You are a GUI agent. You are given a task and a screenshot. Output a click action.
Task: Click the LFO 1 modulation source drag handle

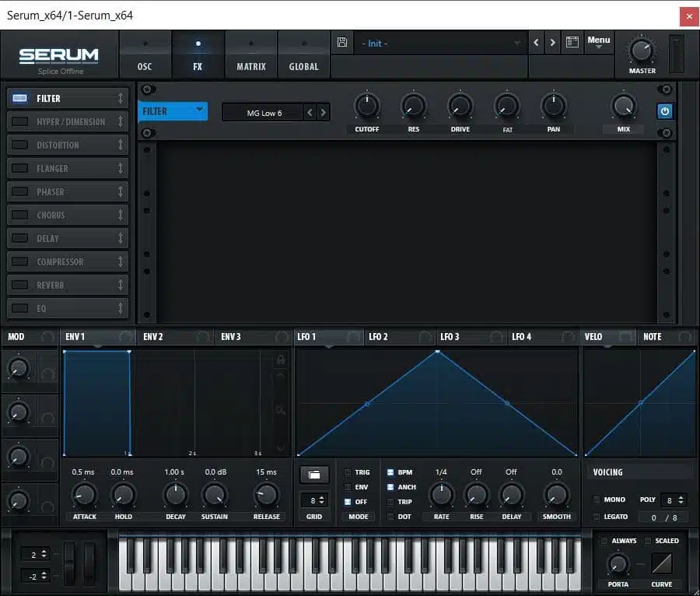point(355,337)
